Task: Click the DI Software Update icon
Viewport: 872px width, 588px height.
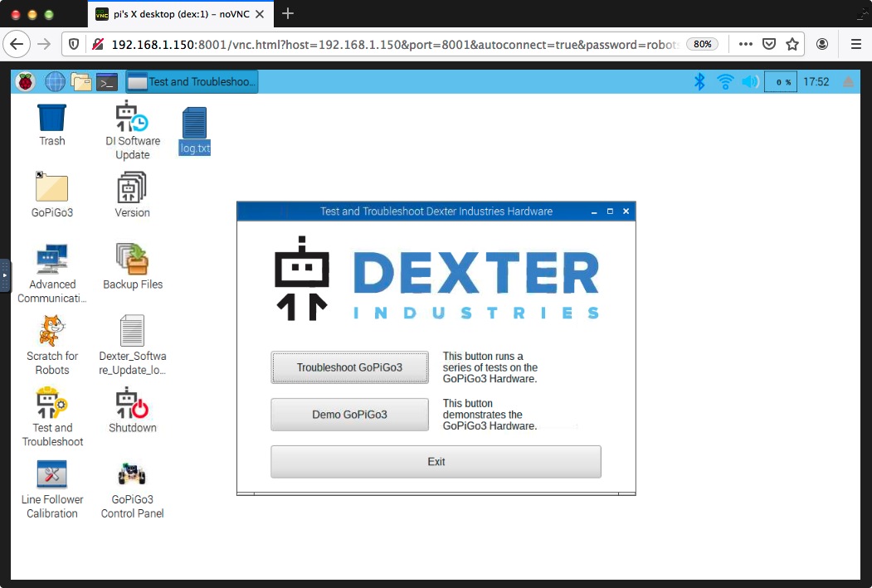Action: point(132,117)
